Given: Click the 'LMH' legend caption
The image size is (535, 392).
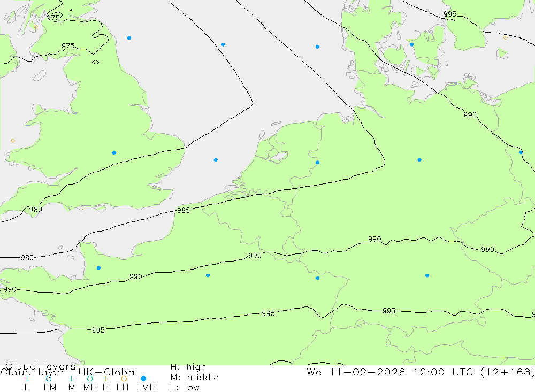Looking at the screenshot, I should 146,388.
